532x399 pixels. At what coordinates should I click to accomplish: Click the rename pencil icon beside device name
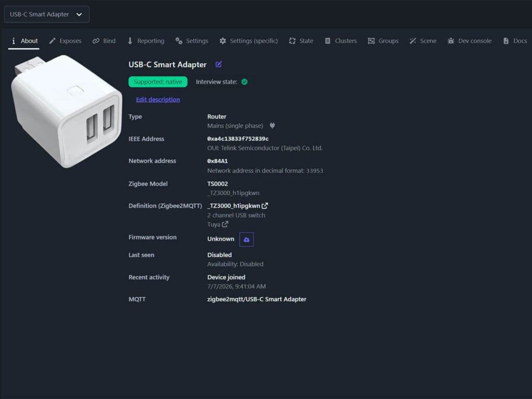(x=219, y=64)
